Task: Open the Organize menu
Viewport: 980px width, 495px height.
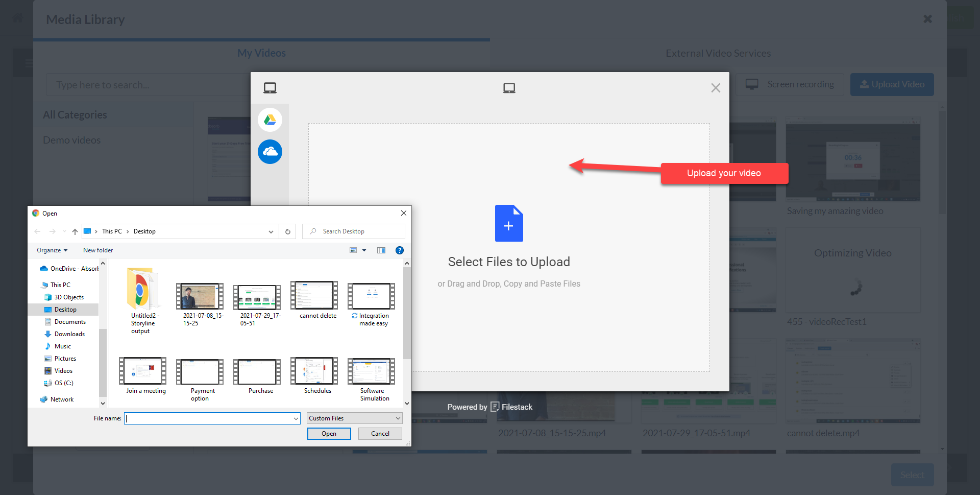Action: coord(51,250)
